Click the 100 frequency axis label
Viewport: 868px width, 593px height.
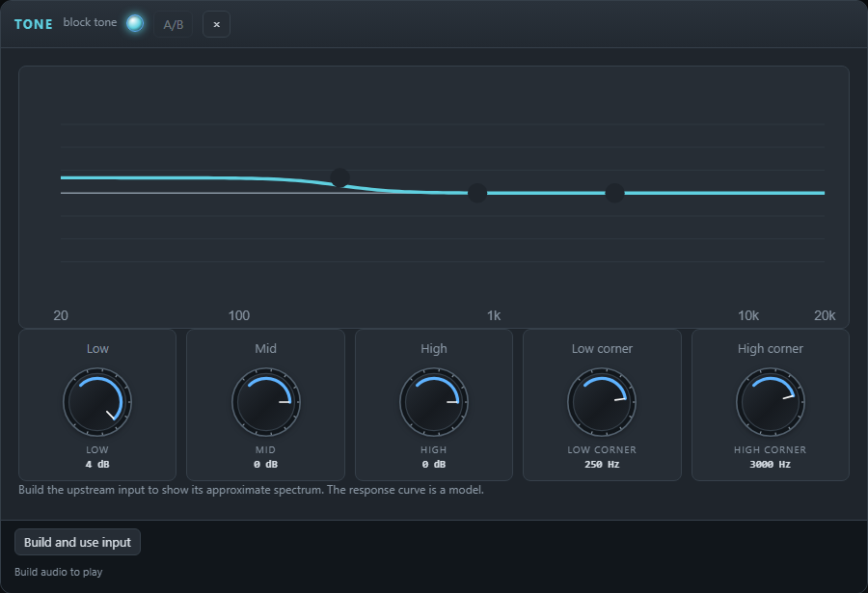coord(239,315)
